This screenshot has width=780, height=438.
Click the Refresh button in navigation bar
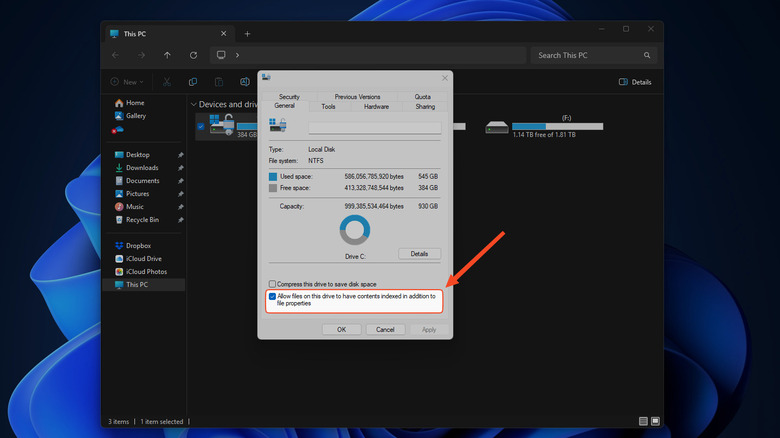193,55
